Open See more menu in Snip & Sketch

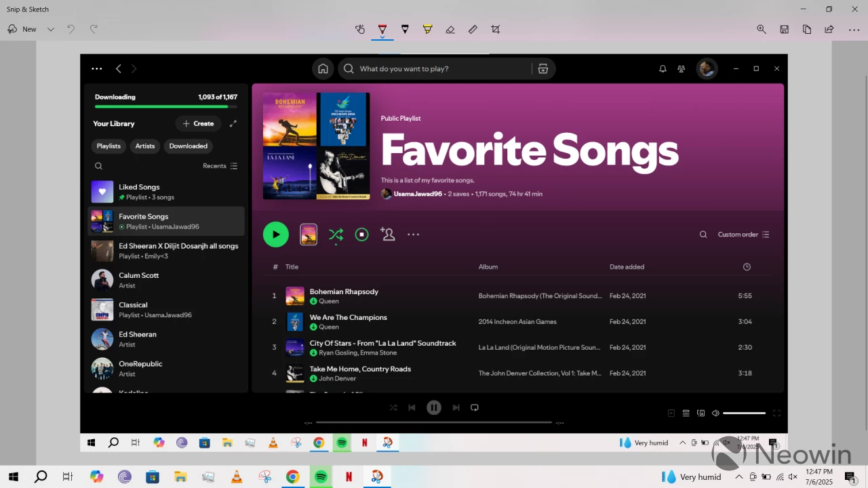(x=854, y=29)
